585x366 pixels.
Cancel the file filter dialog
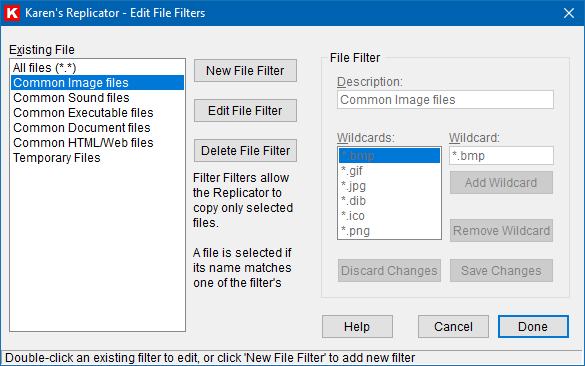(x=453, y=326)
